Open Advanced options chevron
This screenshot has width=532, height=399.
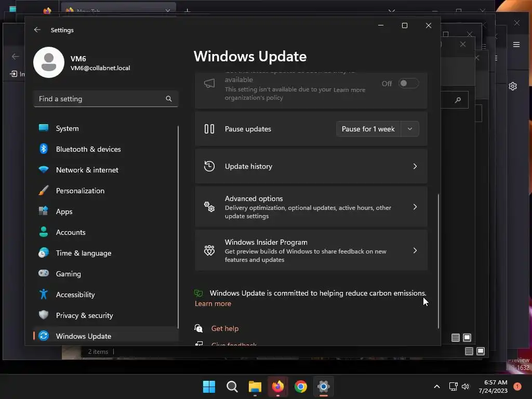pos(415,207)
